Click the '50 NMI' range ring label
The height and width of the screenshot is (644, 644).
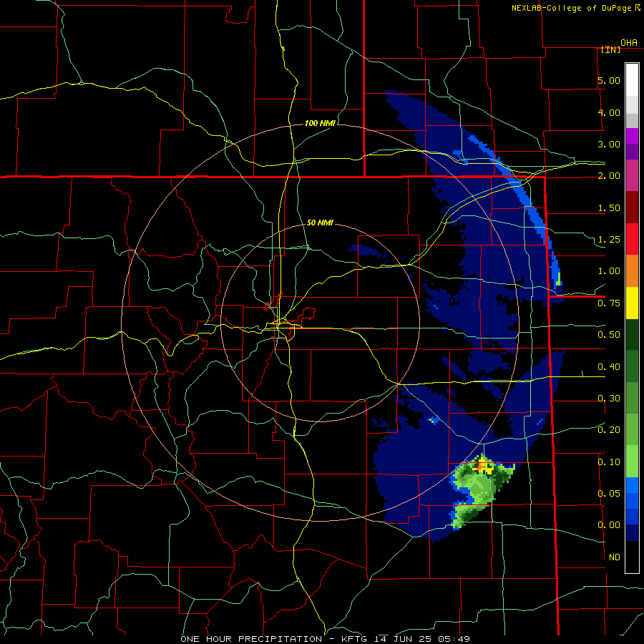(320, 223)
